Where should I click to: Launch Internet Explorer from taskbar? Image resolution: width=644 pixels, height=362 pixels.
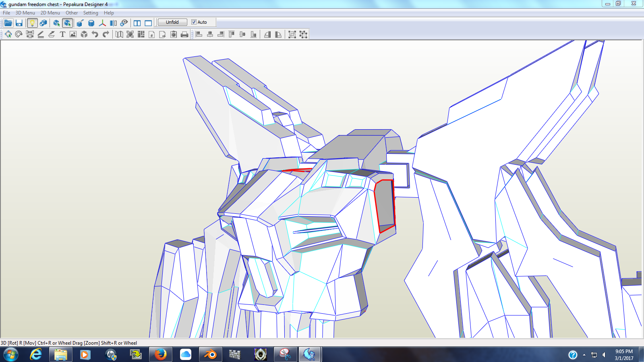coord(36,355)
